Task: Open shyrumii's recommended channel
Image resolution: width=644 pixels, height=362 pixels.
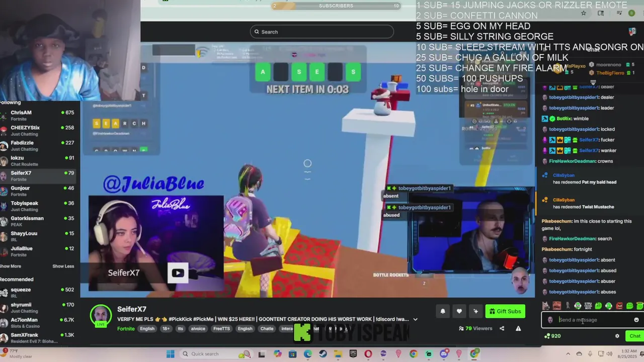Action: (38, 308)
